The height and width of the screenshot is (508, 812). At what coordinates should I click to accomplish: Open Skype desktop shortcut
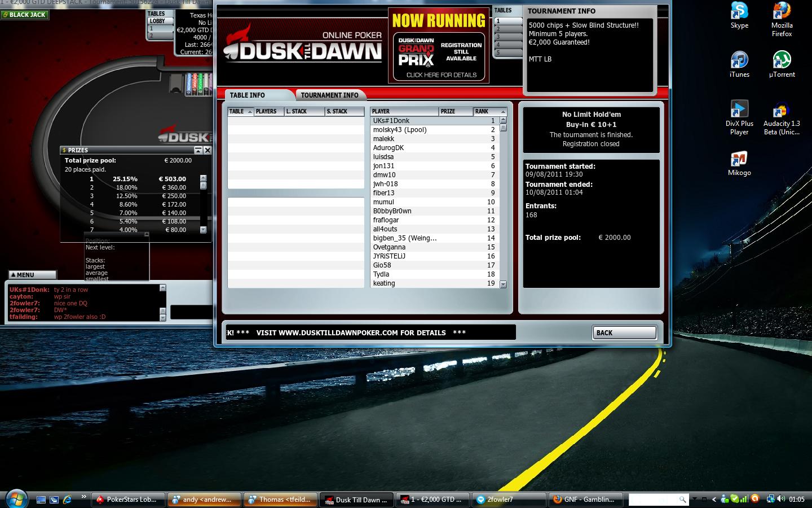pos(739,16)
